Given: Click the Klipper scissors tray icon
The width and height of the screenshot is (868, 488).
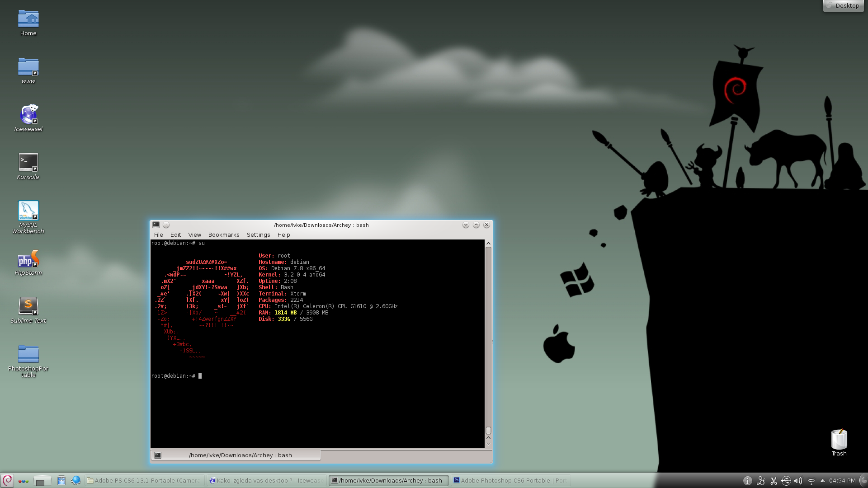Looking at the screenshot, I should (x=774, y=481).
